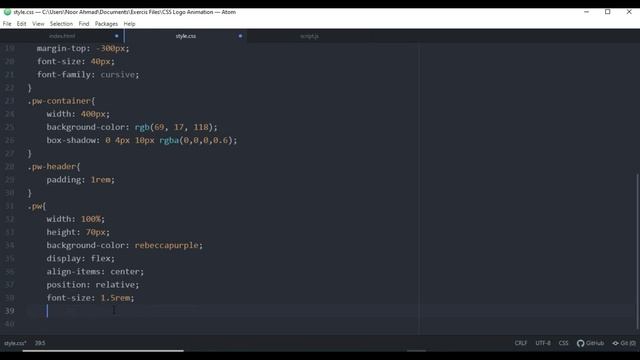Close the Atom window
The height and width of the screenshot is (360, 640).
629,12
